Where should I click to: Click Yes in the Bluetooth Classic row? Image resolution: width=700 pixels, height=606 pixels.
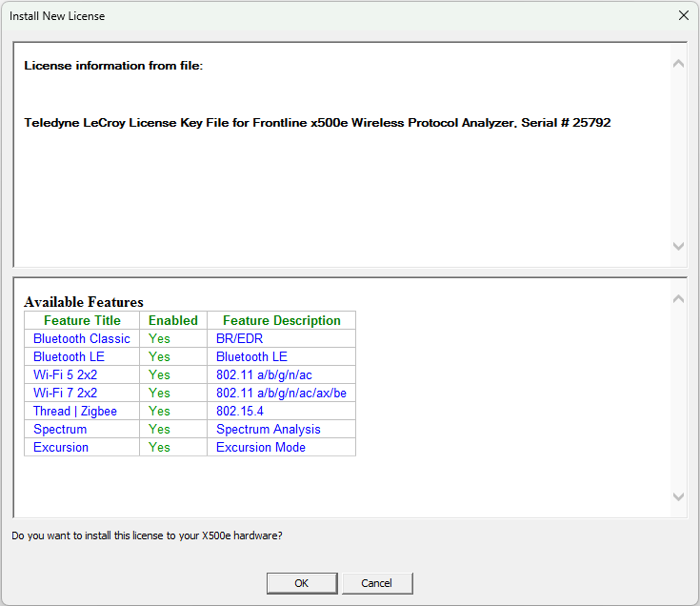[x=159, y=338]
